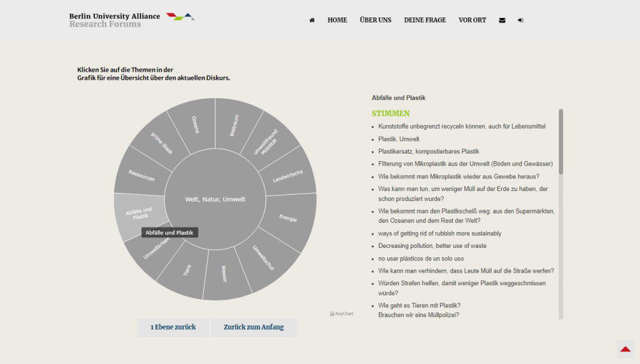Screen dimensions: 640x364
Task: Open the ÜBER UNS menu item
Action: tap(375, 20)
